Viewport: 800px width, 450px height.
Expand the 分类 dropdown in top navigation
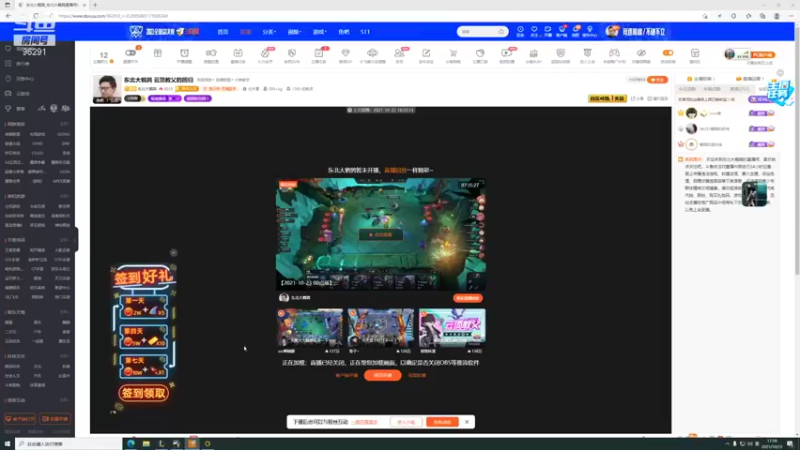(x=269, y=32)
